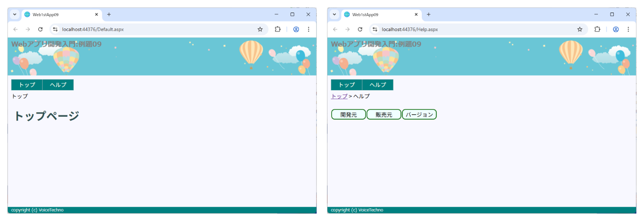Reload the Help.aspx page in right window

point(360,29)
